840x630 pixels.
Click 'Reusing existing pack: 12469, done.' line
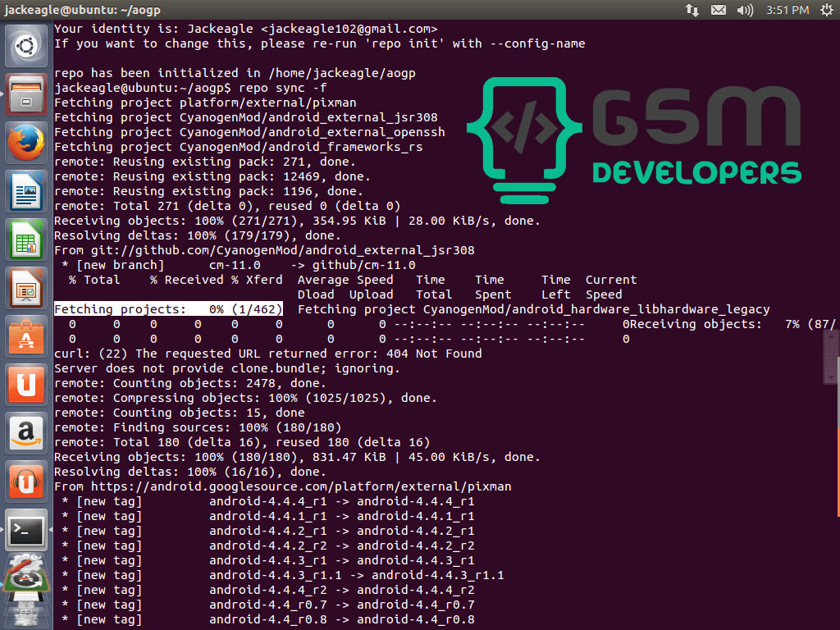point(212,176)
